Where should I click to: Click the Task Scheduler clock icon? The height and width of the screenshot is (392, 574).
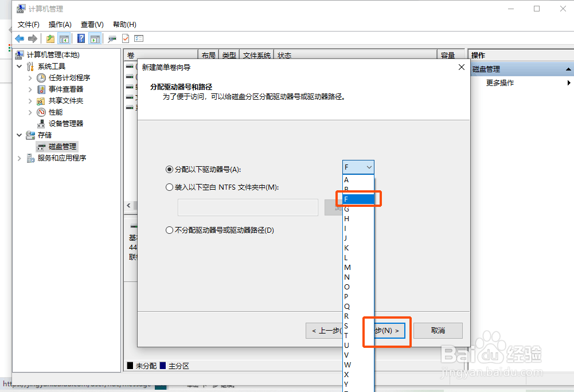click(41, 77)
